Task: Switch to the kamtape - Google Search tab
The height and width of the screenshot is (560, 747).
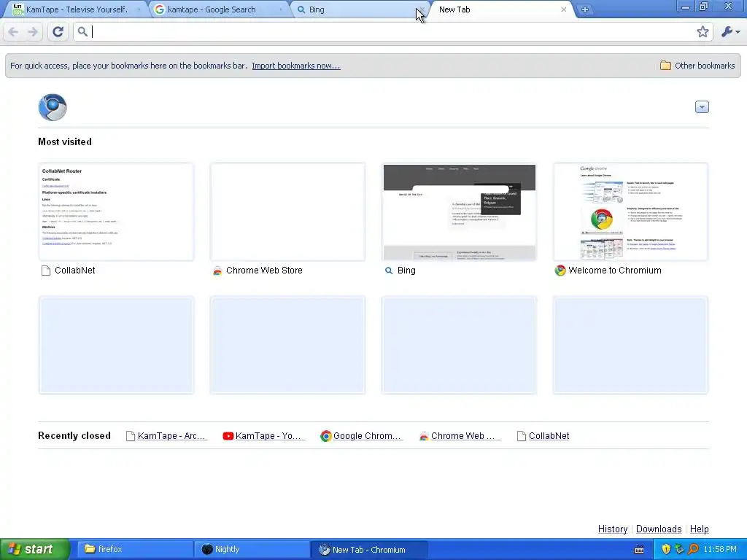Action: (x=218, y=9)
